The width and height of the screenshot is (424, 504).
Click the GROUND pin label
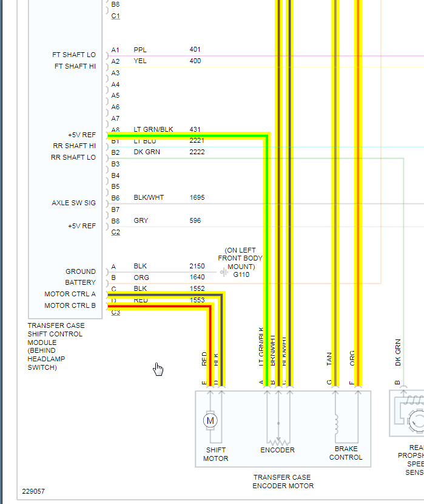point(81,271)
